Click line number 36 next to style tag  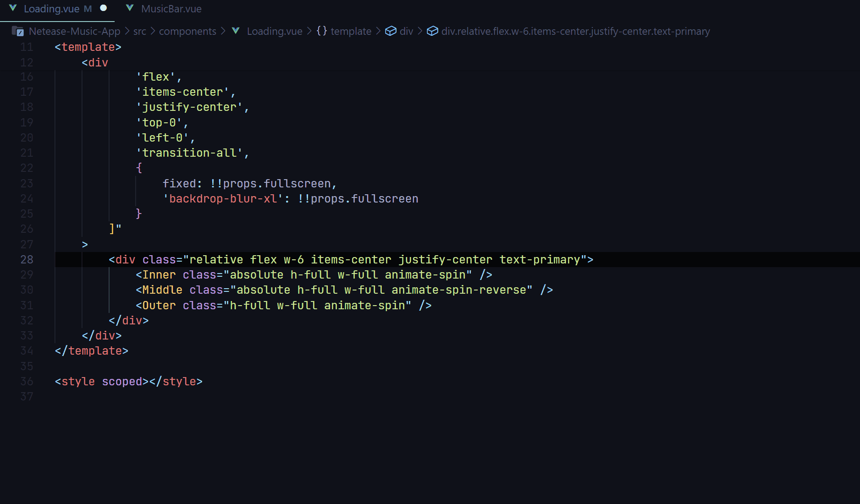pos(27,381)
